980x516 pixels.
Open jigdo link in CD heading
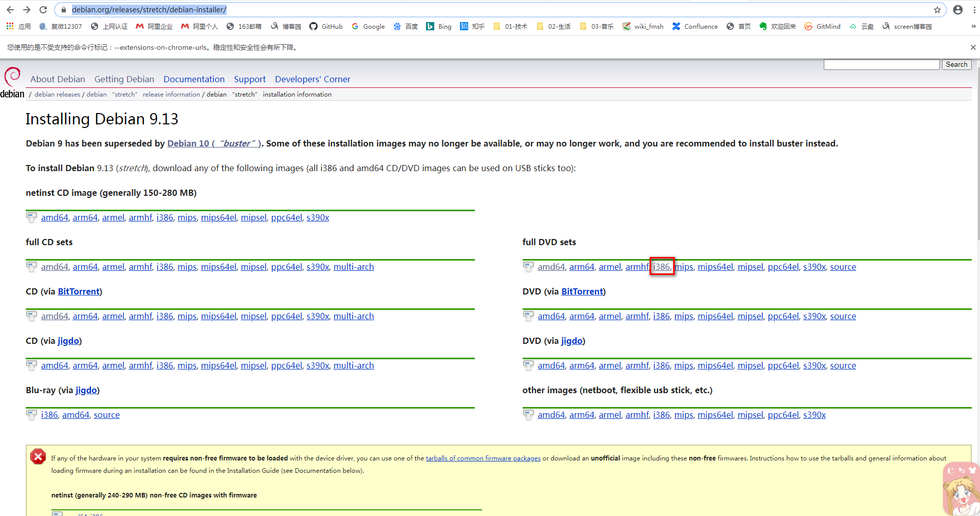(68, 341)
